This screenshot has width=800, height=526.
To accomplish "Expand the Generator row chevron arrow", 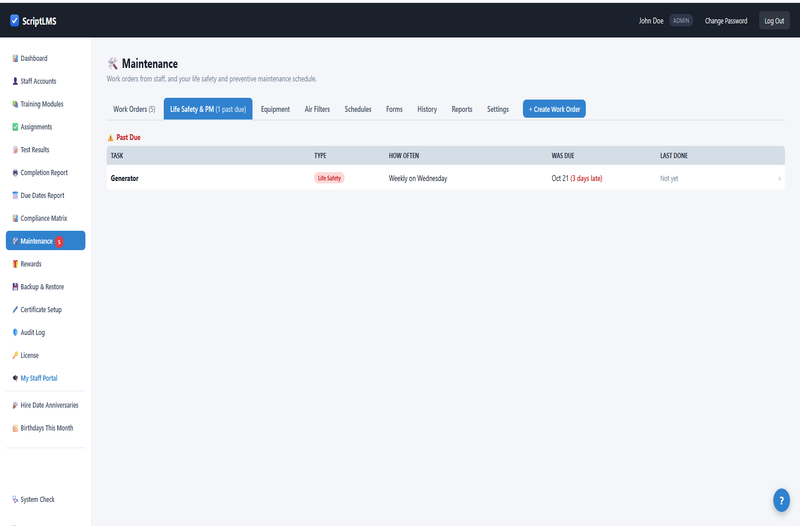I will [x=779, y=179].
